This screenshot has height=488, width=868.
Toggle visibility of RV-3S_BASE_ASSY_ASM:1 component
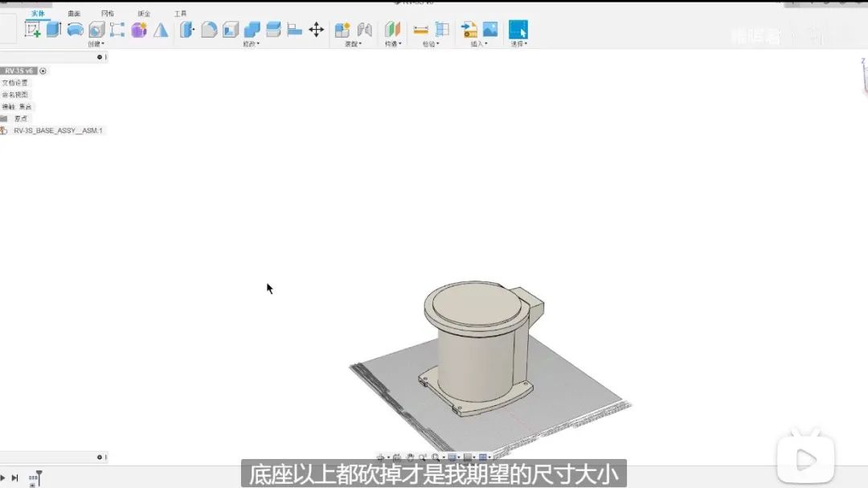point(4,129)
